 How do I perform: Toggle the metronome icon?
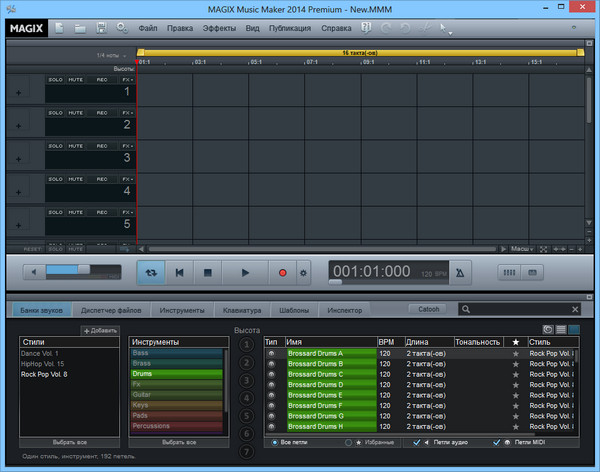pyautogui.click(x=459, y=272)
